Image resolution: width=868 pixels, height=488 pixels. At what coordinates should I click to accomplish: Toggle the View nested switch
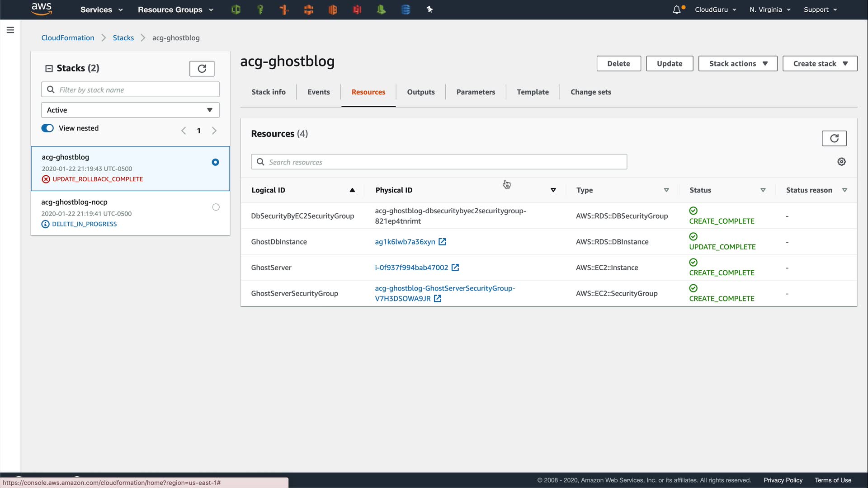tap(47, 128)
